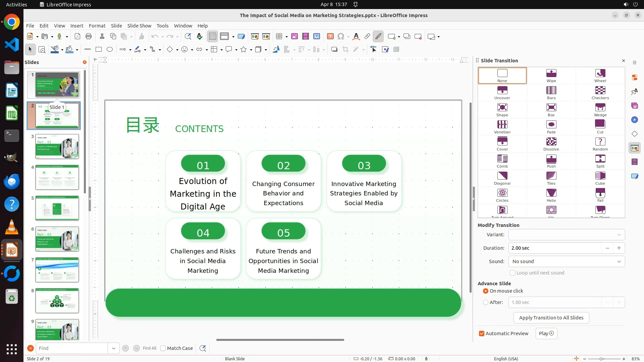Open the Special Character omega icon
This screenshot has height=362, width=644.
tap(341, 37)
